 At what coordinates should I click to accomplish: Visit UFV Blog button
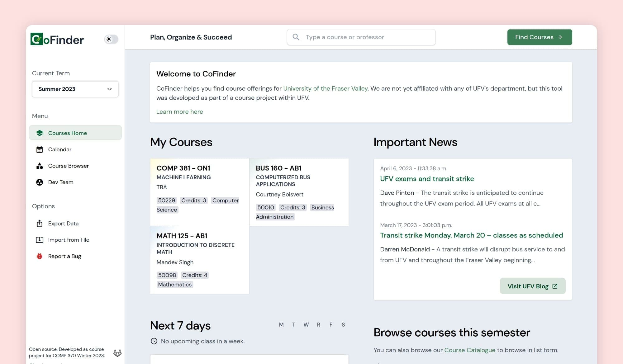tap(532, 286)
